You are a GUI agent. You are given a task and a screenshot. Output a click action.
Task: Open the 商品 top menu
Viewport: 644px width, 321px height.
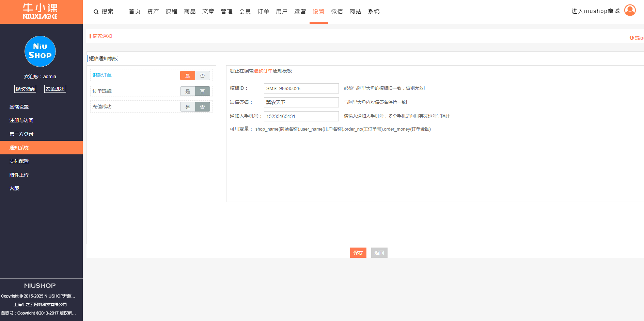pyautogui.click(x=190, y=12)
